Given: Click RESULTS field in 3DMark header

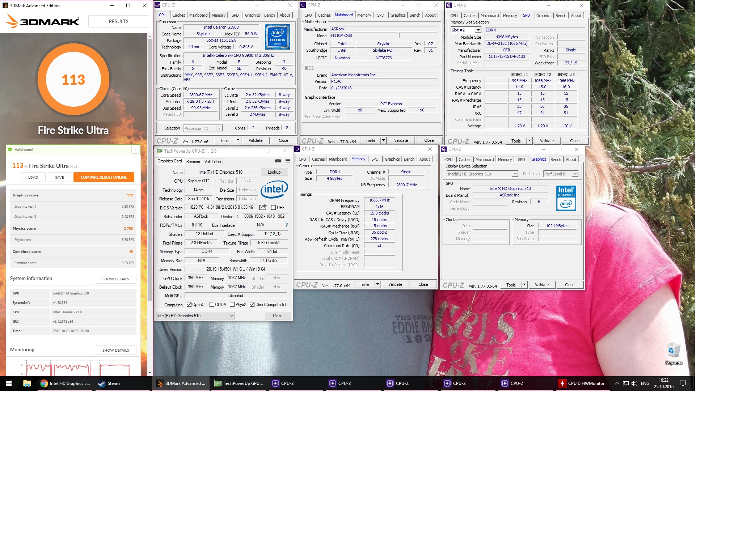Looking at the screenshot, I should [118, 21].
